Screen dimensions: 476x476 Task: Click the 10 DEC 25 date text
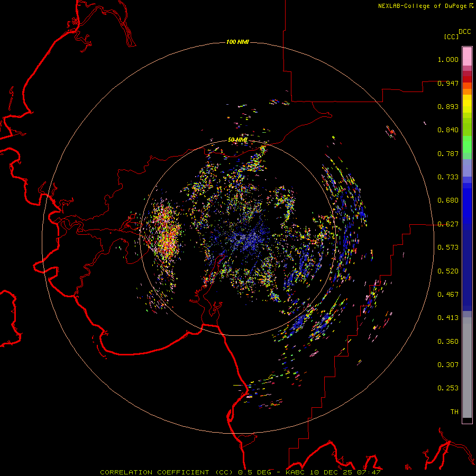pos(332,472)
